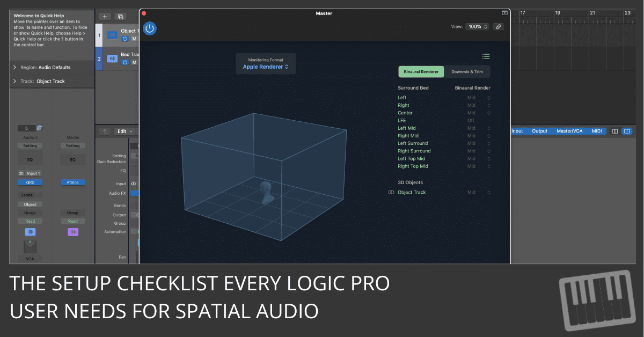The width and height of the screenshot is (644, 337).
Task: Select the Master/VCA mixer filter tab
Action: click(569, 131)
